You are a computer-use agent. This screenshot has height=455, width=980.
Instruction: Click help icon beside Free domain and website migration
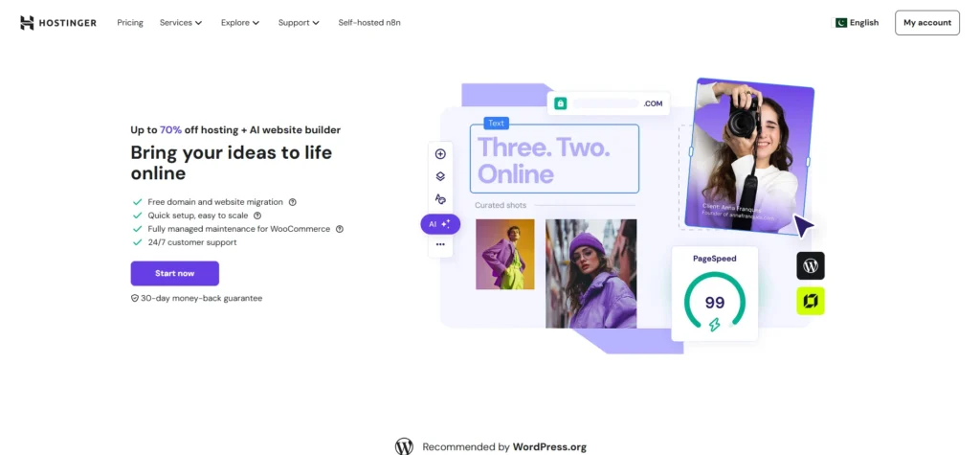click(293, 202)
